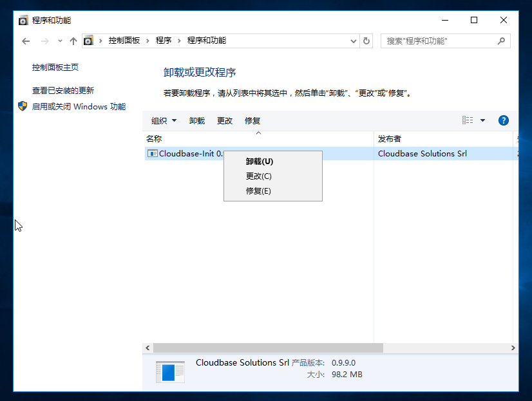Open 查看已安装的更新 link
The image size is (532, 401).
62,91
